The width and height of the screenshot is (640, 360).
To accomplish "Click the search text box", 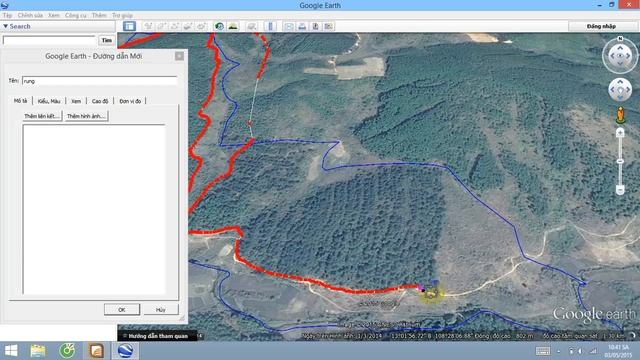I will 49,40.
